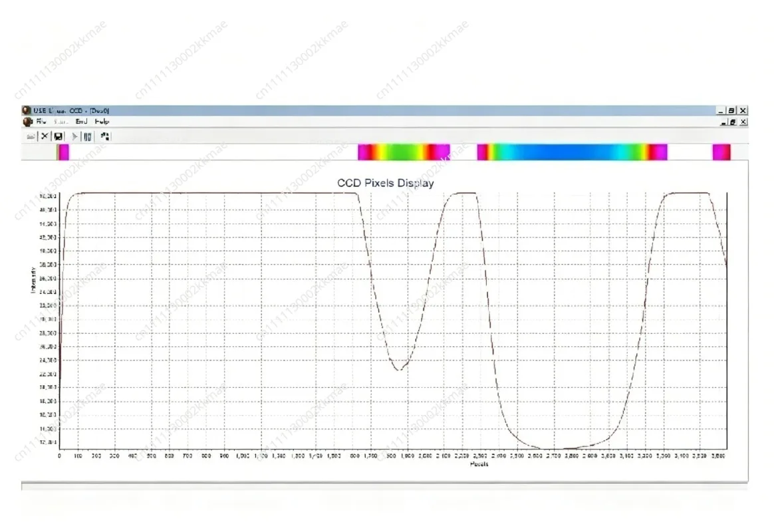Click the last toolbar icon with connected squares
The width and height of the screenshot is (778, 532).
point(104,136)
